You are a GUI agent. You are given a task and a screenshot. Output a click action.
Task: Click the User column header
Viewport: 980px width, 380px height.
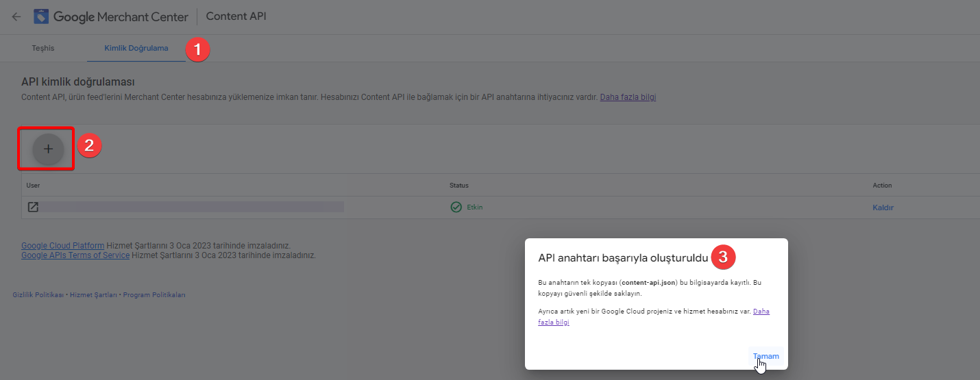[34, 186]
